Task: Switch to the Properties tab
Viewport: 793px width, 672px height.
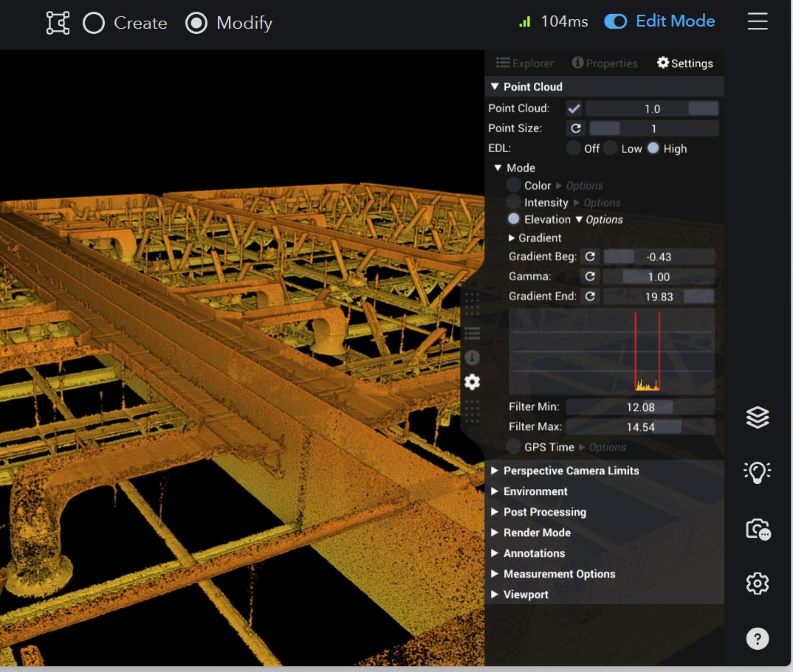Action: click(x=605, y=63)
